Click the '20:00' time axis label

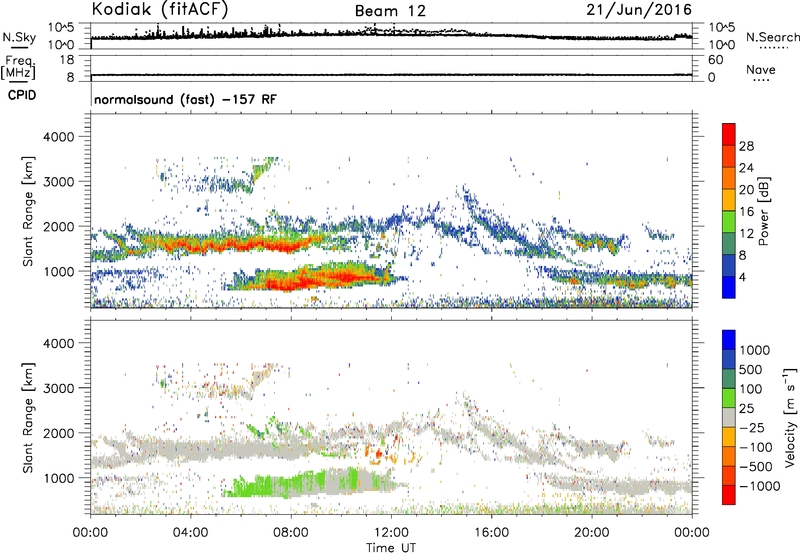592,532
